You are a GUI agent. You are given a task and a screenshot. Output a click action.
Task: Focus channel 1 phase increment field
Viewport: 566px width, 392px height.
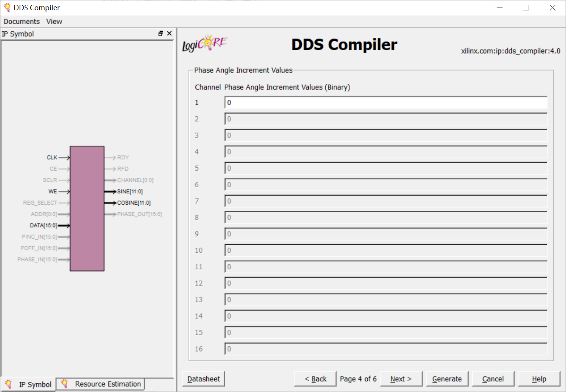tap(386, 103)
